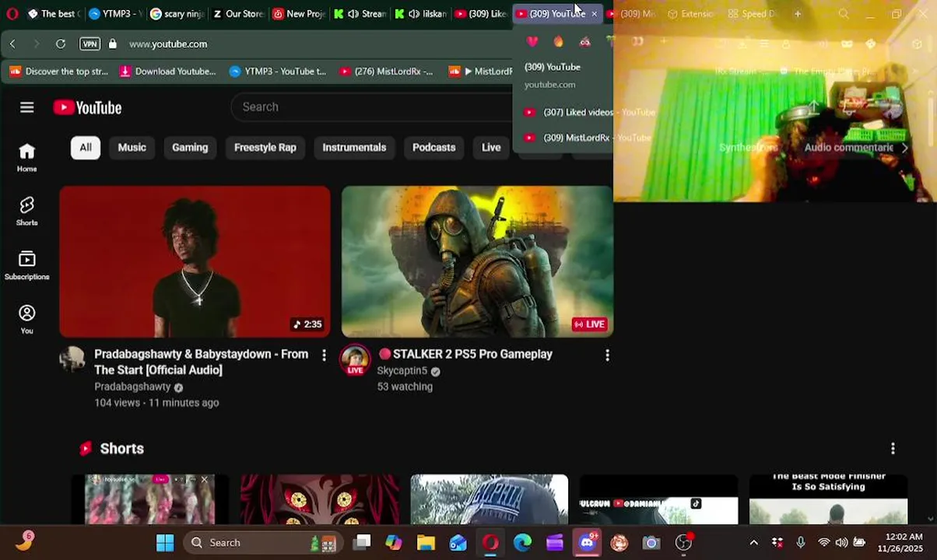The image size is (937, 560).
Task: Open '(276) MistLordRx' bookmark
Action: [x=386, y=72]
